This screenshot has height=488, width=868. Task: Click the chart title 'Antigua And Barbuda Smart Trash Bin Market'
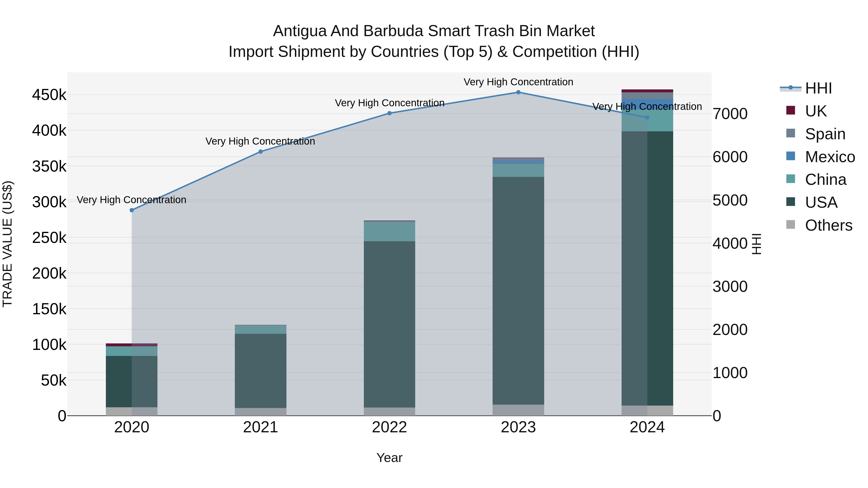point(434,31)
